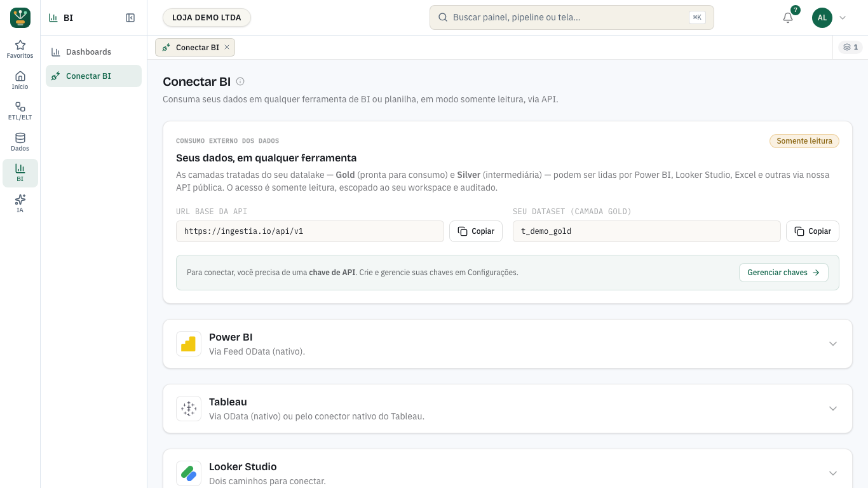Collapse the BI side panel
The height and width of the screenshot is (488, 868).
[x=130, y=18]
